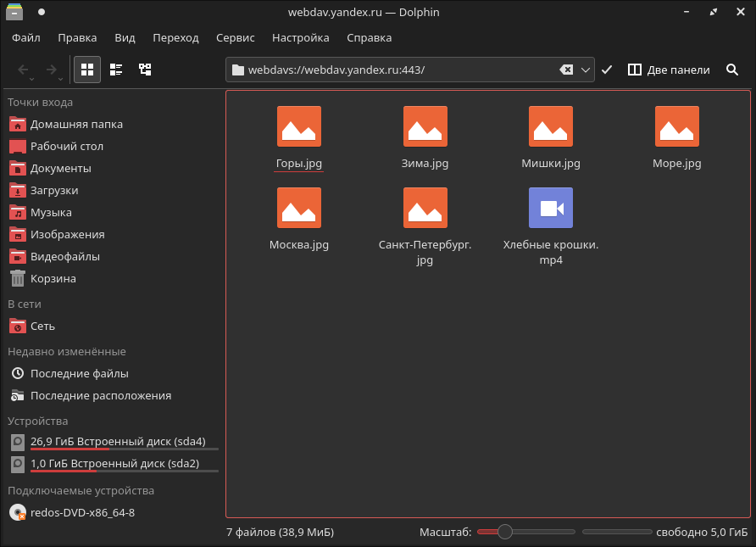The height and width of the screenshot is (547, 756).
Task: Open the Корзина trash in sidebar
Action: [x=53, y=278]
